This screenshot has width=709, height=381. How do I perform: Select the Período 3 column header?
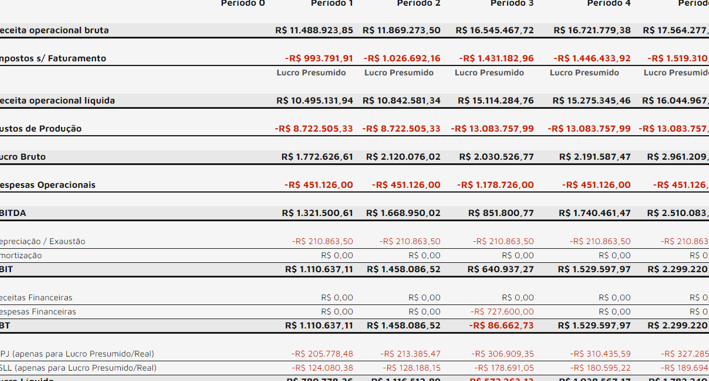tap(512, 3)
